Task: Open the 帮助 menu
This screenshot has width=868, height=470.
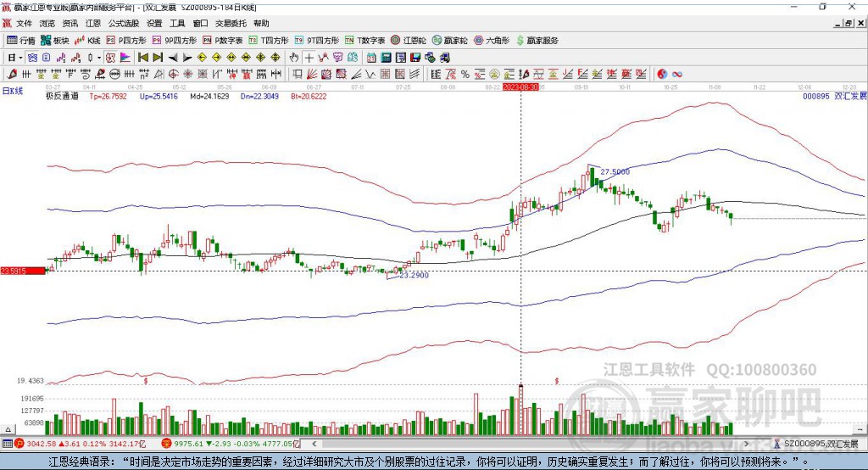Action: [261, 23]
